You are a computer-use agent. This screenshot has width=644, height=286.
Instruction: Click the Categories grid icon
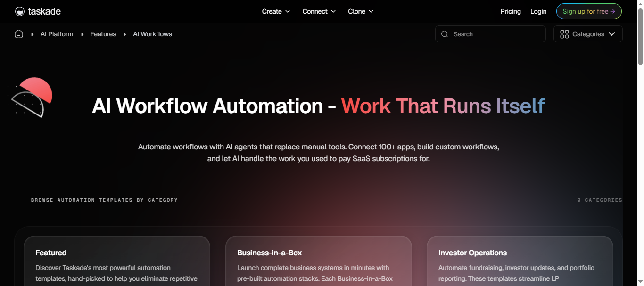tap(564, 34)
